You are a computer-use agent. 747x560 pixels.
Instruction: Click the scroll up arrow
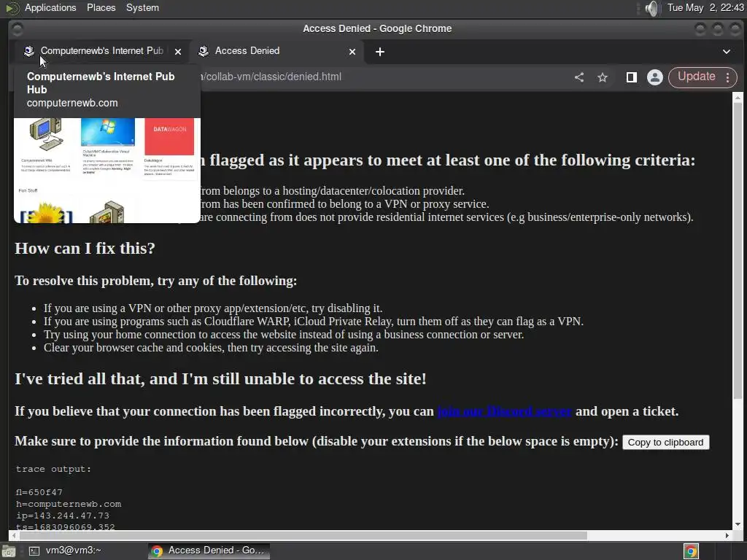[x=738, y=97]
